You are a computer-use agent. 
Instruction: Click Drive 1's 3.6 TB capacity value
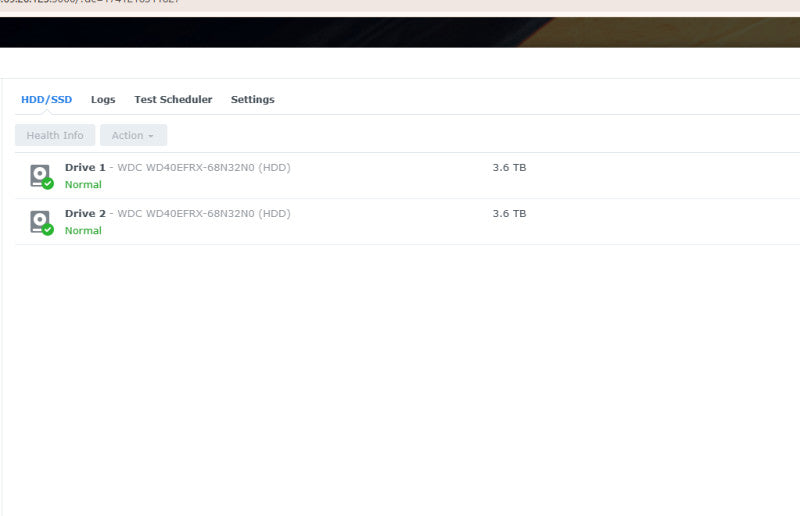[x=509, y=167]
